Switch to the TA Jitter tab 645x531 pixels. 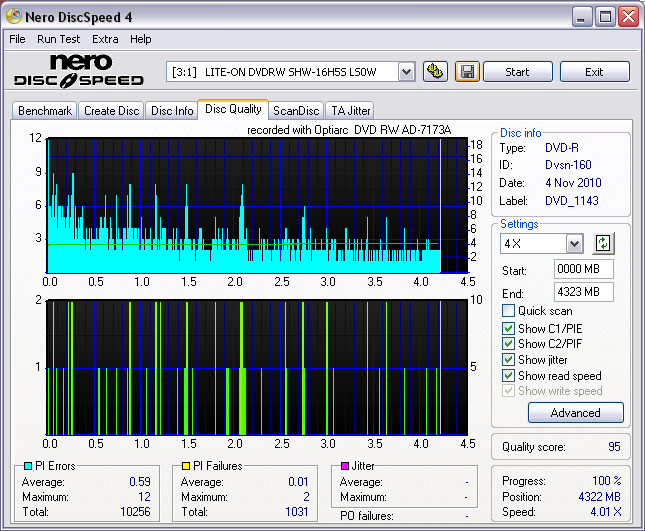[350, 111]
